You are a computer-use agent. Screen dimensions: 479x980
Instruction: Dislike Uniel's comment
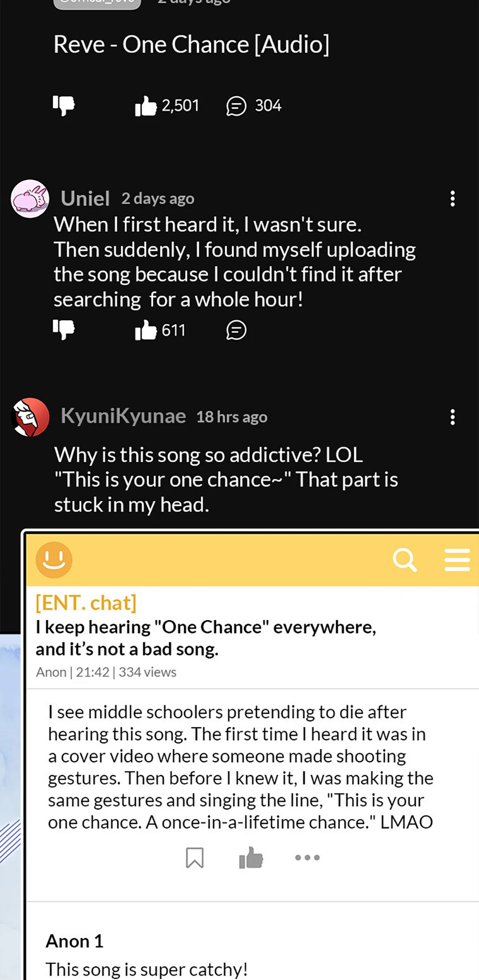[x=64, y=330]
